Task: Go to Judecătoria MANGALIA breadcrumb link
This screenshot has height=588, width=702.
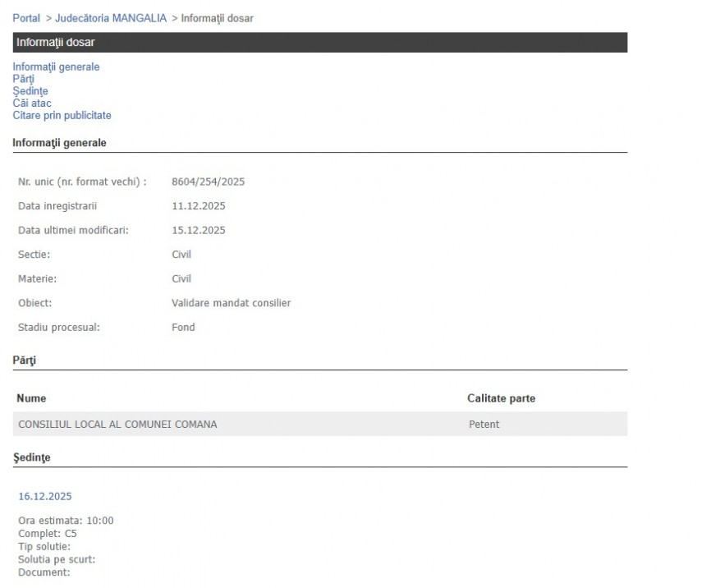Action: 110,18
